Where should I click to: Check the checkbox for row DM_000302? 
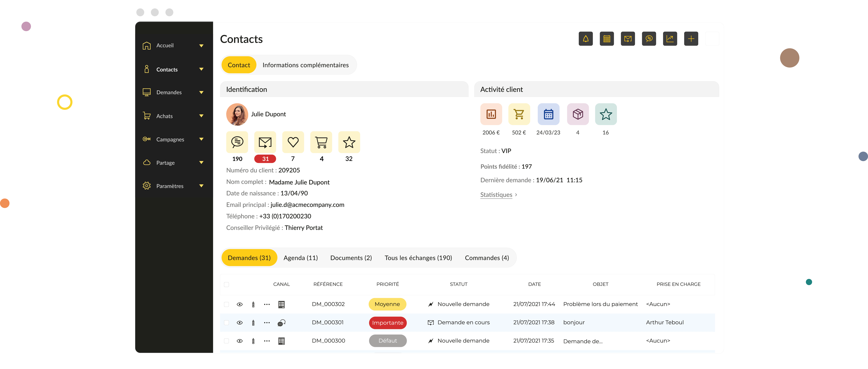(x=226, y=304)
